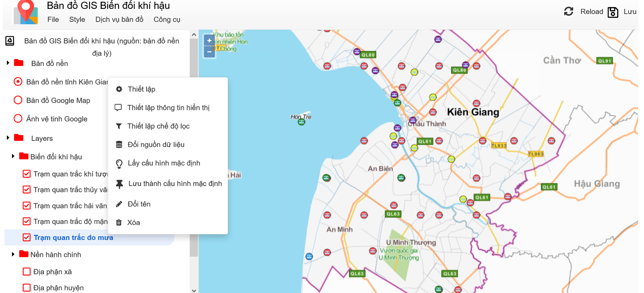Uncheck the Trạm quan trắc hải văn layer

pyautogui.click(x=26, y=205)
